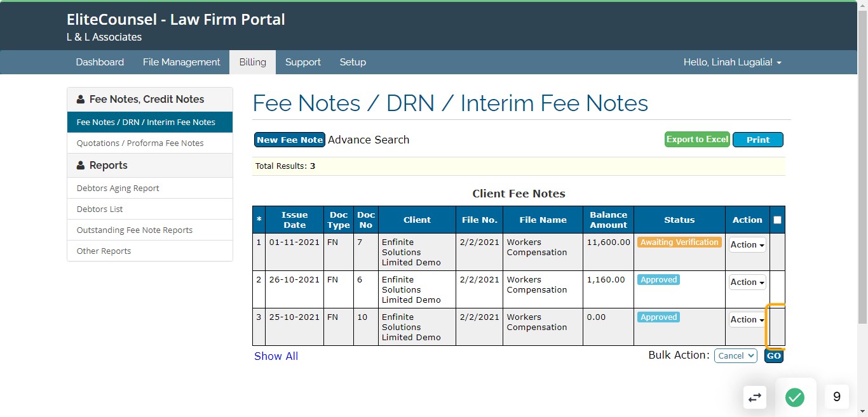Click the green checkmark icon
The image size is (868, 417).
(795, 397)
